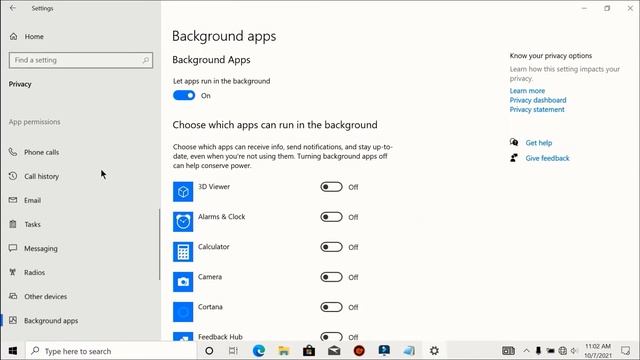Open the Windows Start button
Screen dimensions: 640x360
pos(13,351)
